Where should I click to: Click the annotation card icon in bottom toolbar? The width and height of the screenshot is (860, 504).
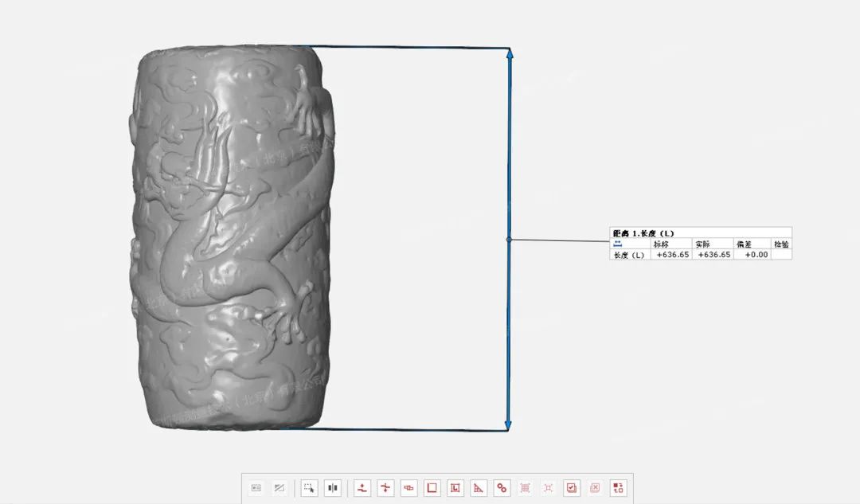coord(256,487)
